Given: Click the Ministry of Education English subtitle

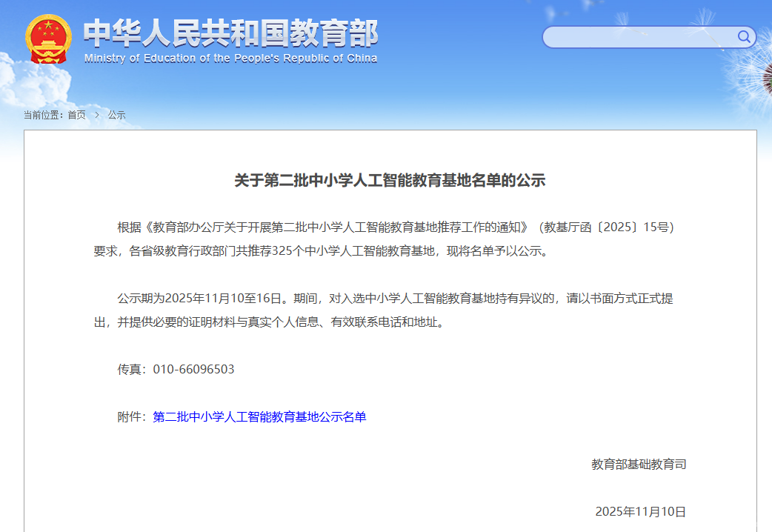Looking at the screenshot, I should click(x=230, y=59).
